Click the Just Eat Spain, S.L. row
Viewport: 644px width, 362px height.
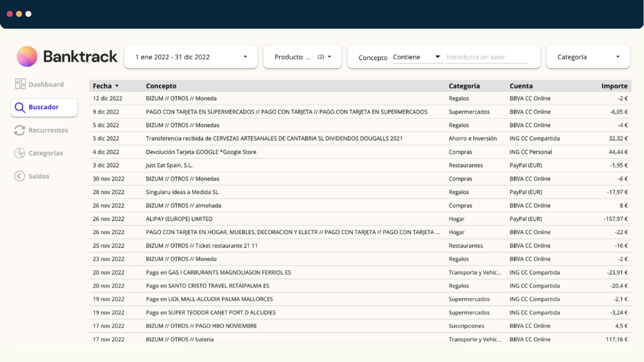360,165
